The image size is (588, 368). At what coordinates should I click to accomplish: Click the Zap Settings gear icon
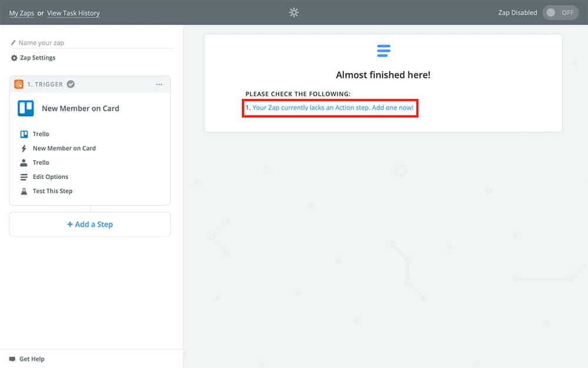(x=14, y=58)
